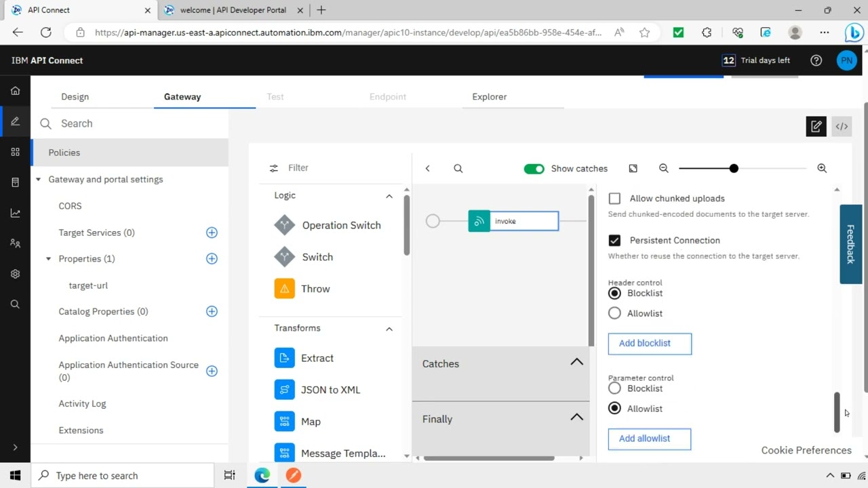Viewport: 868px width, 488px height.
Task: Open PN user avatar menu
Action: tap(846, 60)
